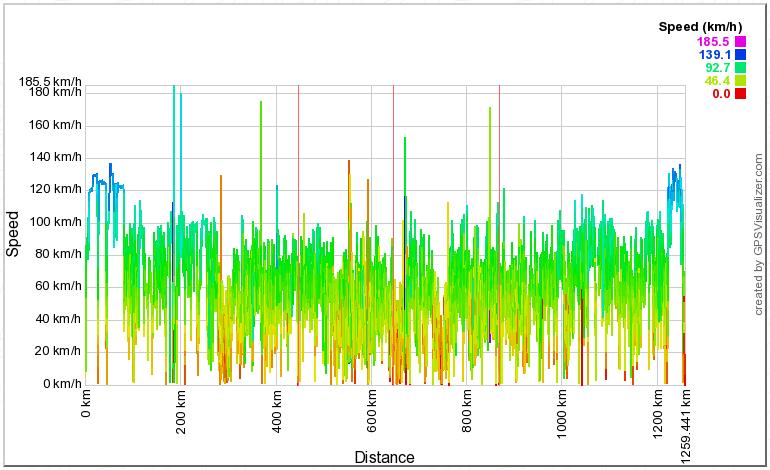This screenshot has width=770, height=470.
Task: Click the "Distance" axis title
Action: point(384,458)
